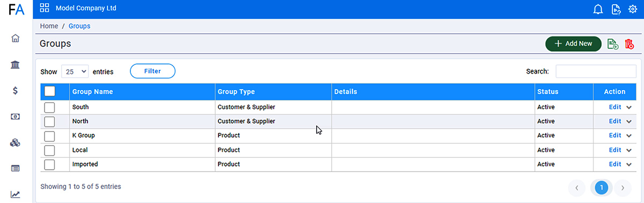Open the dollar sign sidebar icon
The image size is (644, 203).
pyautogui.click(x=16, y=90)
